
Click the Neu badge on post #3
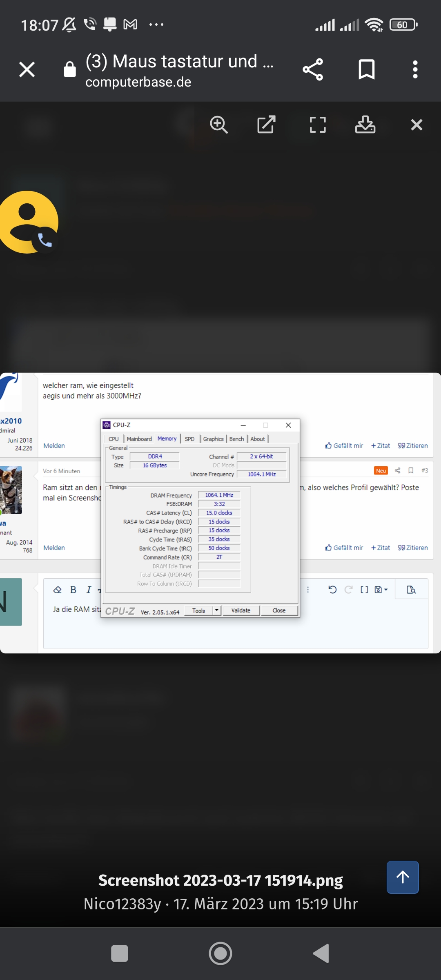(x=381, y=470)
